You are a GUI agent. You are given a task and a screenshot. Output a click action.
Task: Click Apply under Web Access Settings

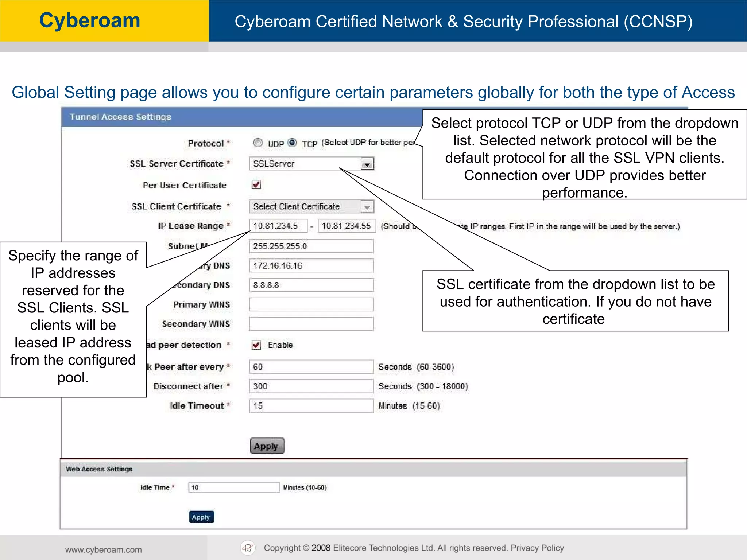click(x=201, y=517)
